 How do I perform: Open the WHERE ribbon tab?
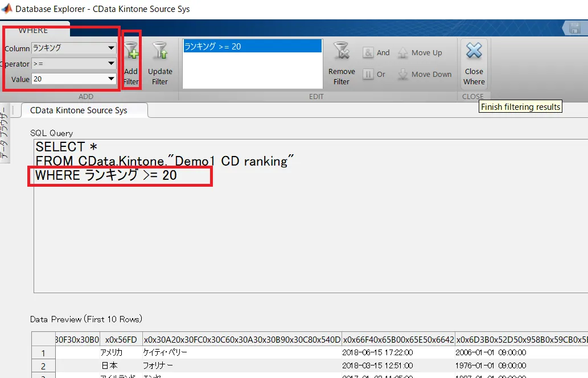tap(33, 30)
